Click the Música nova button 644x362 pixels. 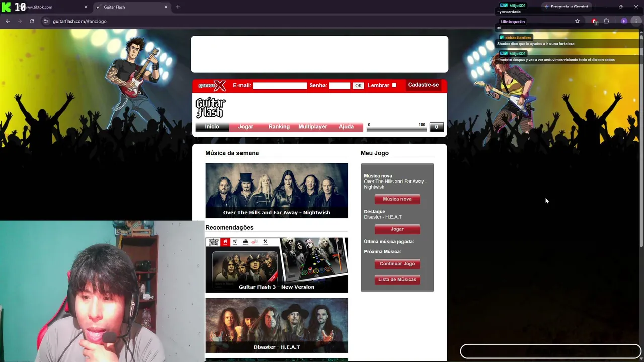click(397, 199)
